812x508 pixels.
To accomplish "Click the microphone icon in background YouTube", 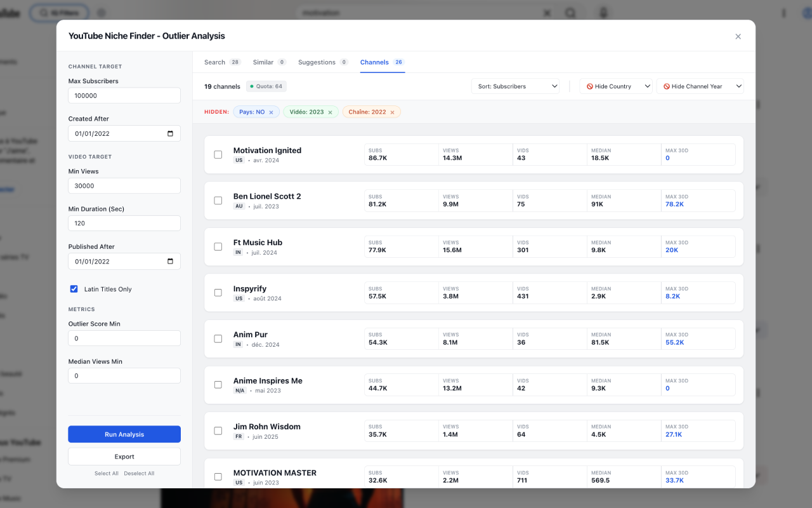I will click(x=603, y=13).
